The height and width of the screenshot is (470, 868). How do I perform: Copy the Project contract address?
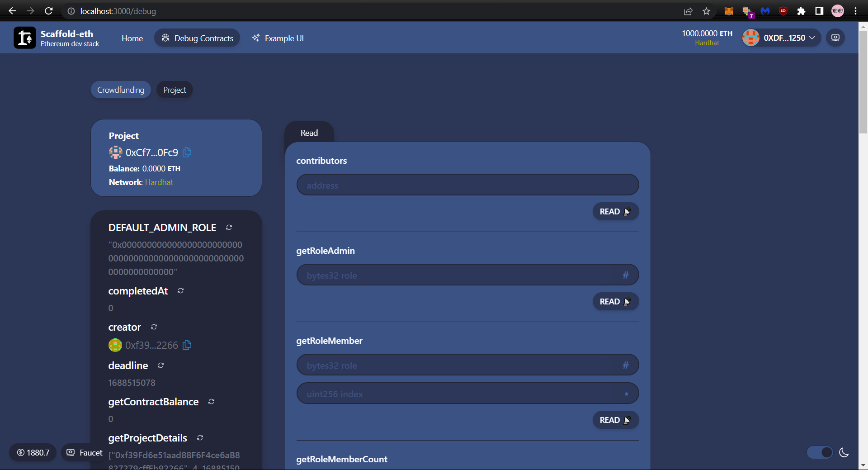point(186,152)
